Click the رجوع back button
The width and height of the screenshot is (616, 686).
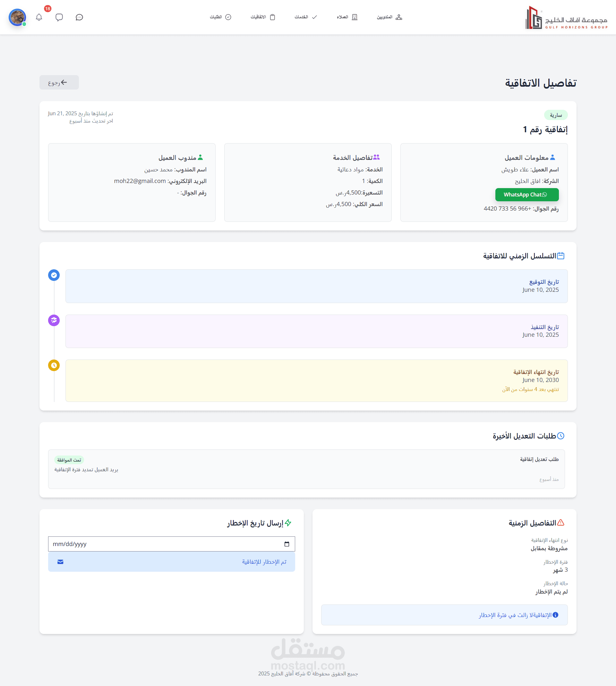coord(59,82)
